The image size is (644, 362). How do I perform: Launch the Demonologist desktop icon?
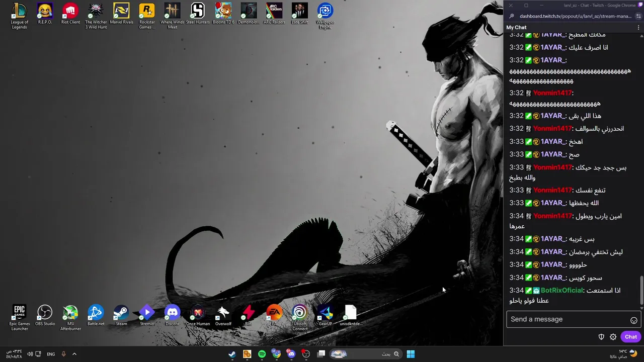click(x=249, y=14)
